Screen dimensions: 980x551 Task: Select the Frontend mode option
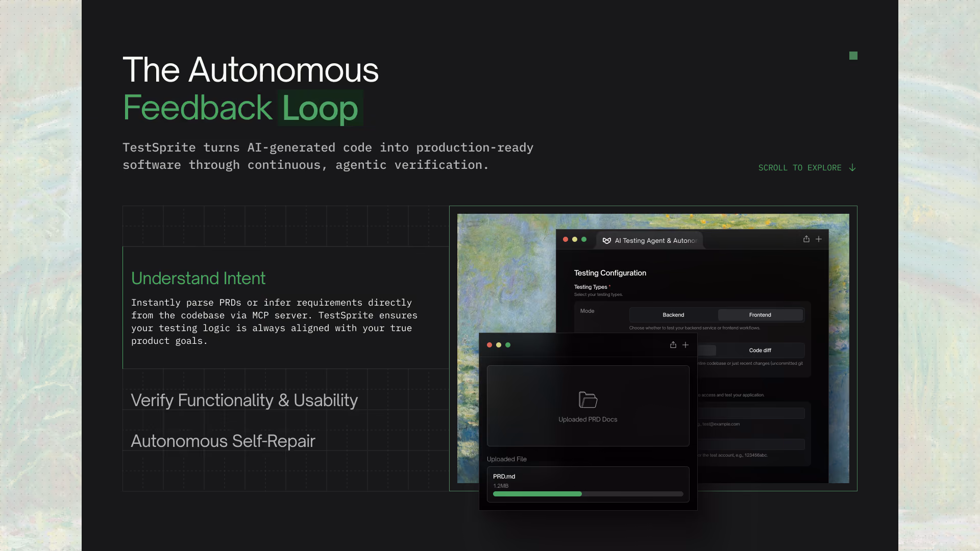(x=760, y=315)
